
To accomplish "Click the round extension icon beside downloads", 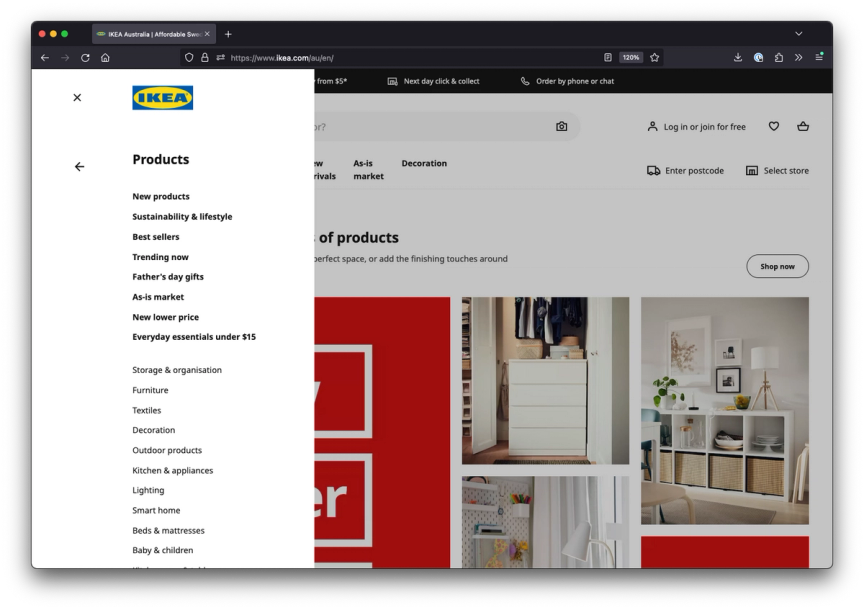I will pyautogui.click(x=759, y=57).
